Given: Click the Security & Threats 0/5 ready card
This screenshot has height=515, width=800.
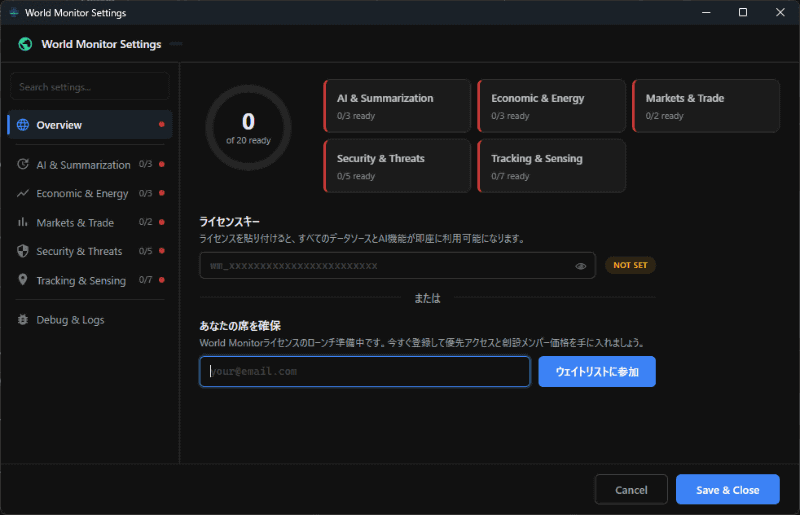Looking at the screenshot, I should (x=397, y=166).
